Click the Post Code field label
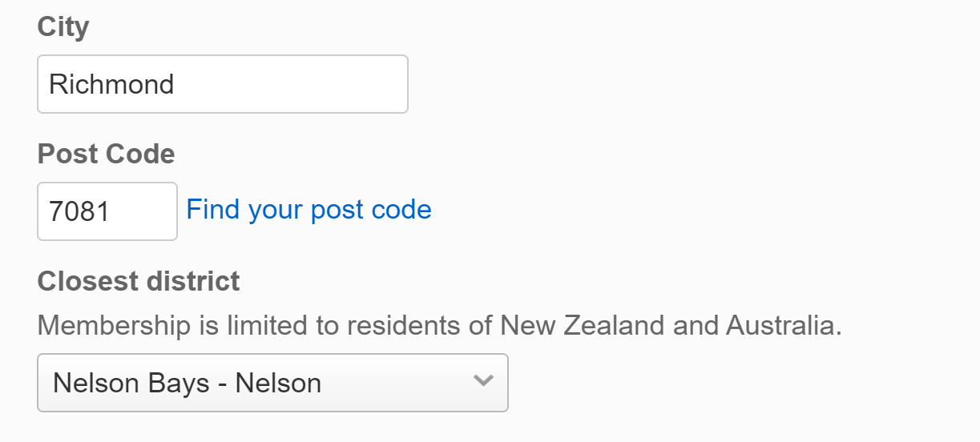 click(106, 154)
